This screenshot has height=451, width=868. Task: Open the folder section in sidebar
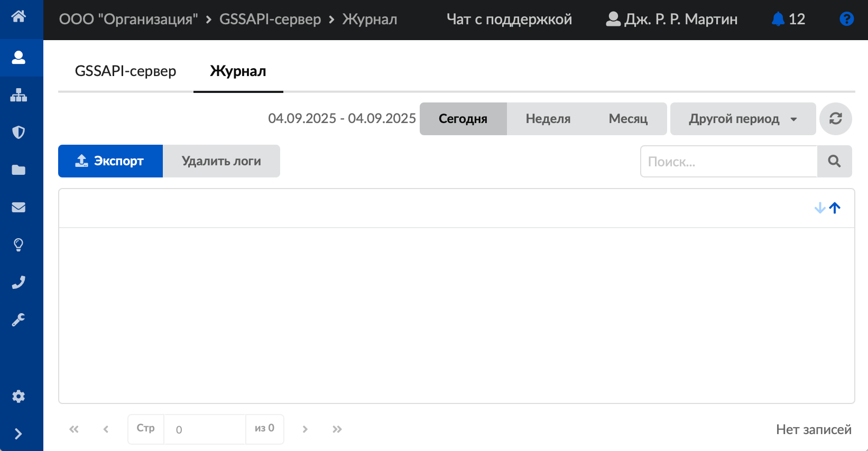coord(19,170)
